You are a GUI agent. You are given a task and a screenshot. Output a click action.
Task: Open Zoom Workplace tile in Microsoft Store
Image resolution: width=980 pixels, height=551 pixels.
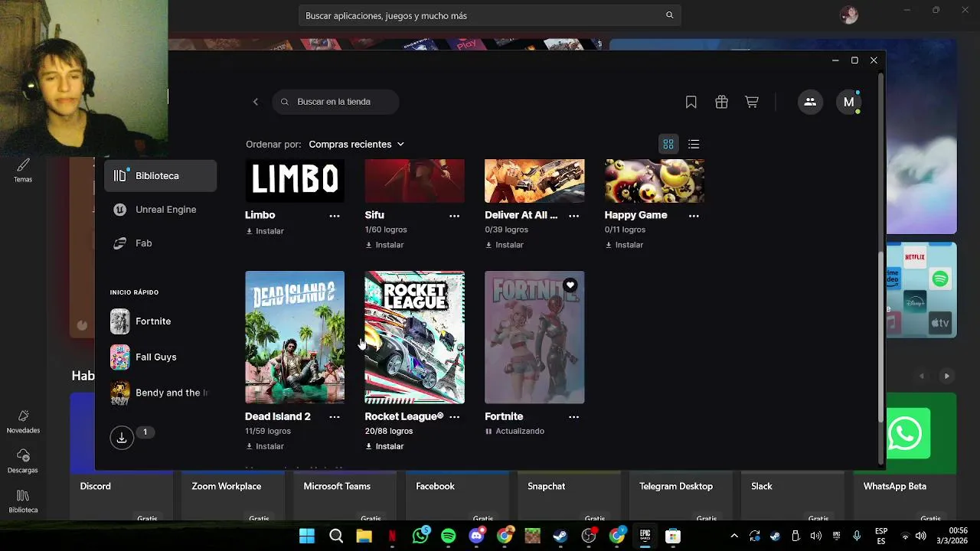tap(233, 497)
